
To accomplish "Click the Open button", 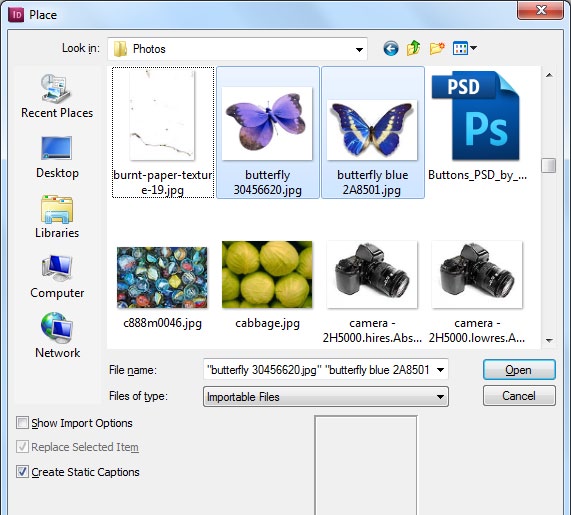I will pos(519,370).
